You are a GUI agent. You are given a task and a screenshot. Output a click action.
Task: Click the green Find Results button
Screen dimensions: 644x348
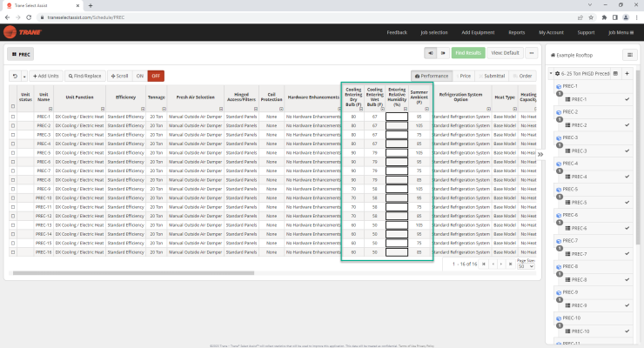468,53
